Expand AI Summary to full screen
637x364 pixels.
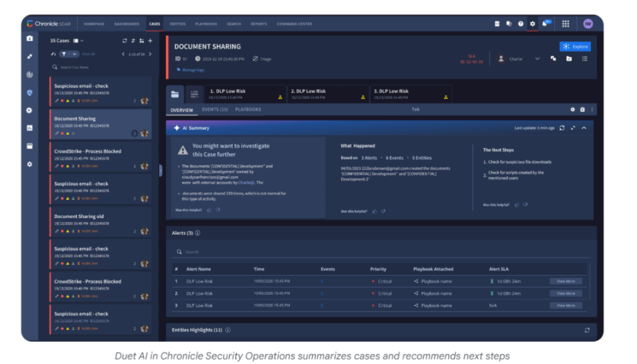[573, 128]
